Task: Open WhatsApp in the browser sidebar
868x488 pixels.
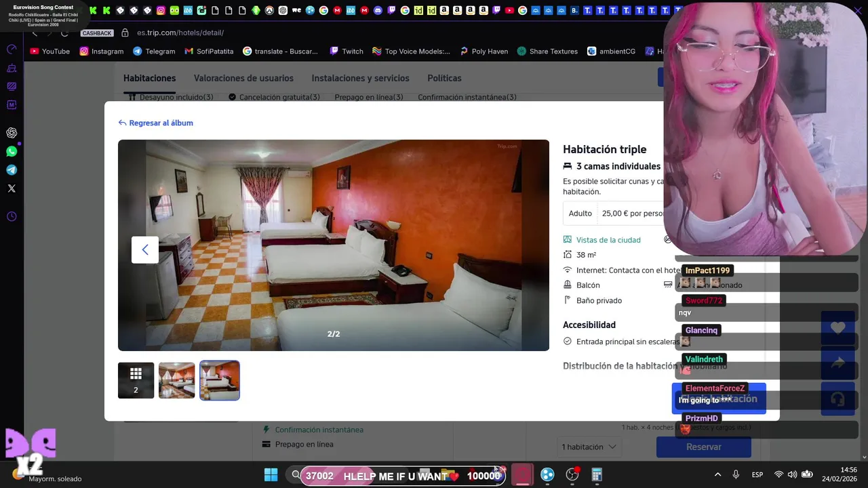Action: (x=12, y=152)
